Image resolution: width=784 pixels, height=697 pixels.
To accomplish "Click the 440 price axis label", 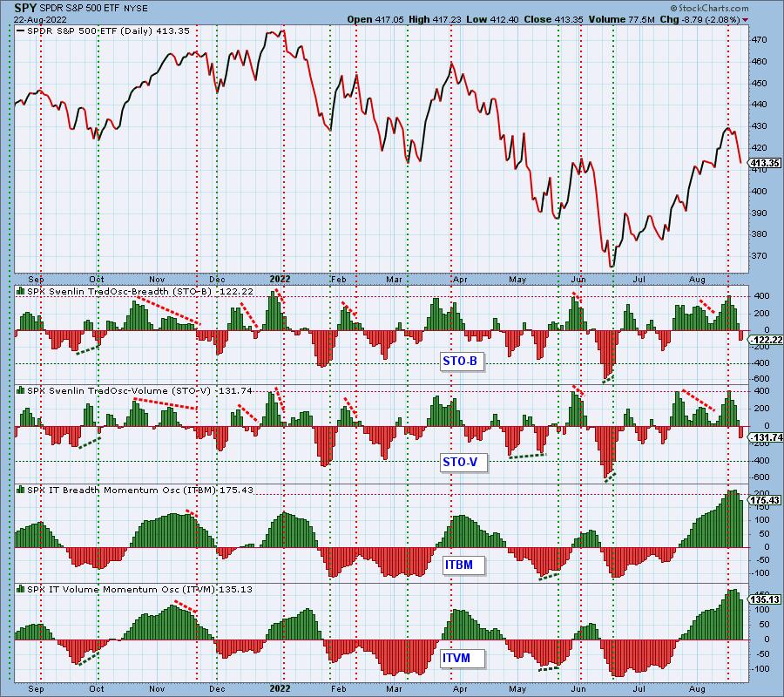I will pos(759,105).
